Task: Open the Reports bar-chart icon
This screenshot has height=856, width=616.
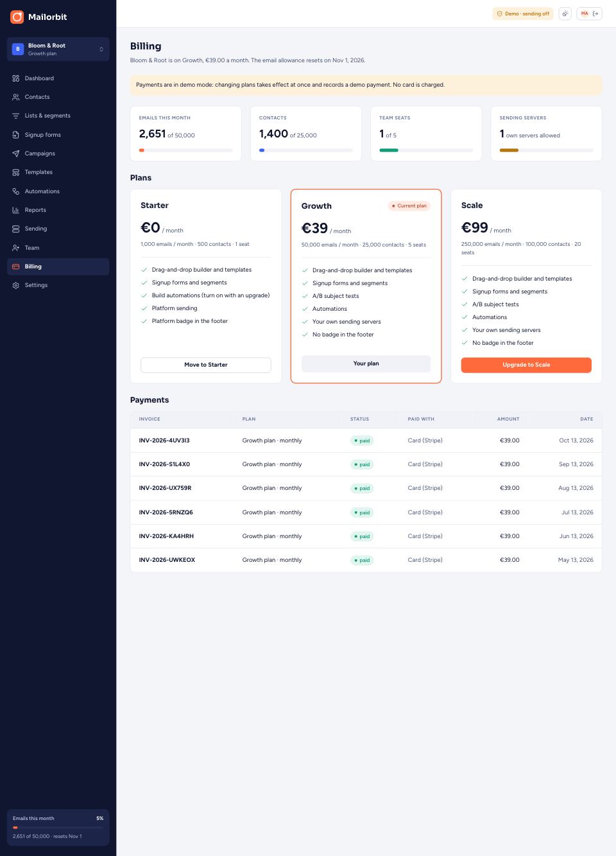Action: tap(16, 210)
